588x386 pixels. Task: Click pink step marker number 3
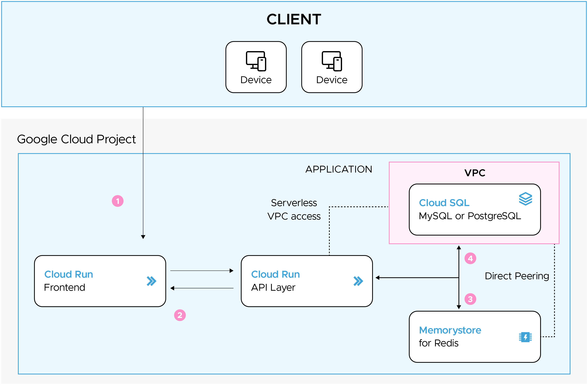pyautogui.click(x=470, y=299)
